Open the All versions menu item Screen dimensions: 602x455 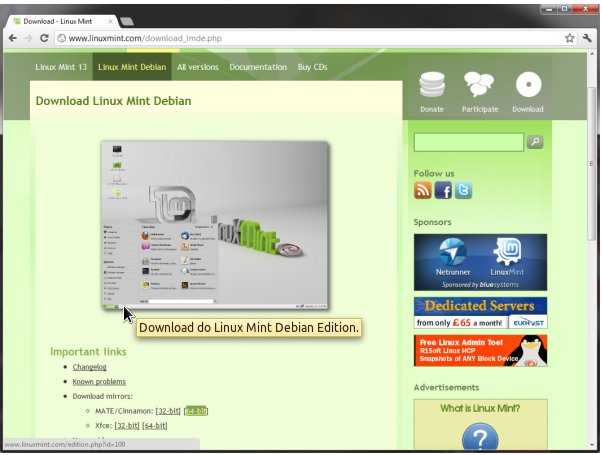[198, 67]
